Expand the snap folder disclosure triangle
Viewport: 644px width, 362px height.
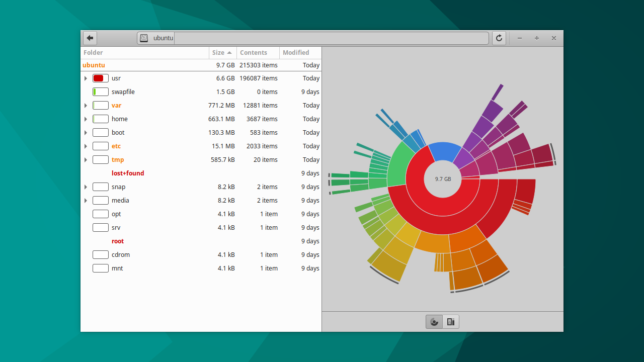click(x=86, y=187)
